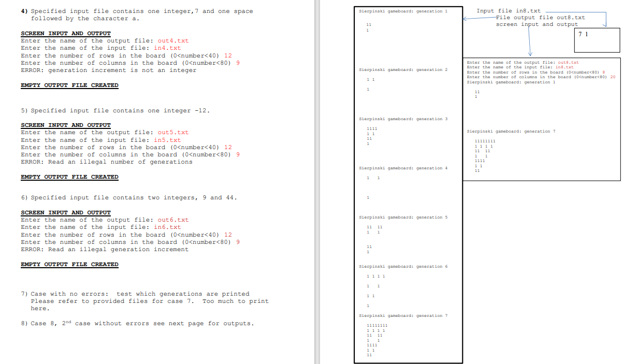Click the red '20' columns value for case 8
Image resolution: width=638 pixels, height=364 pixels.
(x=613, y=77)
